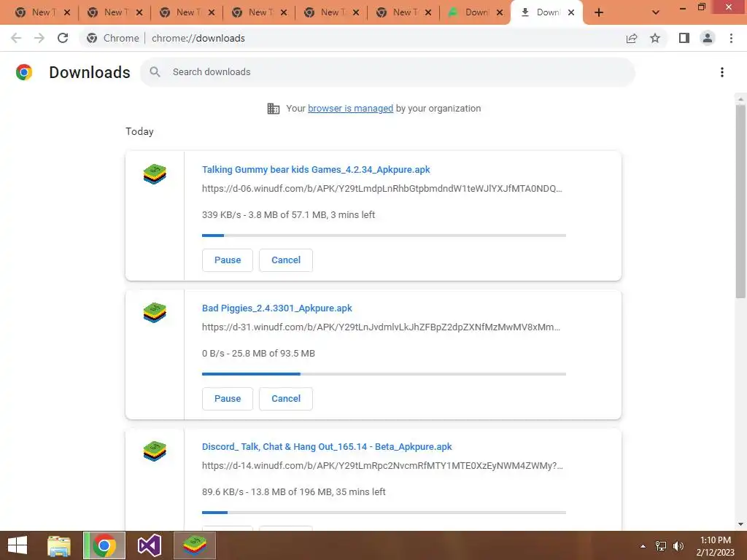Share this page icon in address bar
Viewport: 747px width, 560px height.
tap(632, 38)
